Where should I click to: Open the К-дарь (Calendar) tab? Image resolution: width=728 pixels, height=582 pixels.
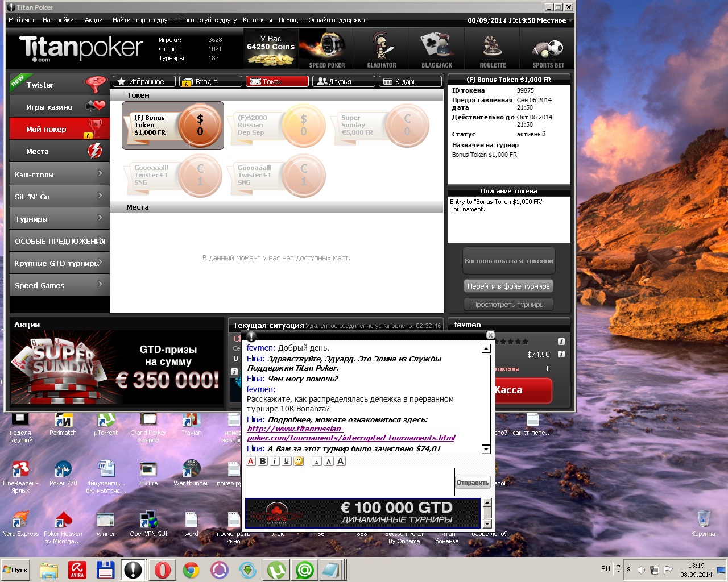coord(410,81)
